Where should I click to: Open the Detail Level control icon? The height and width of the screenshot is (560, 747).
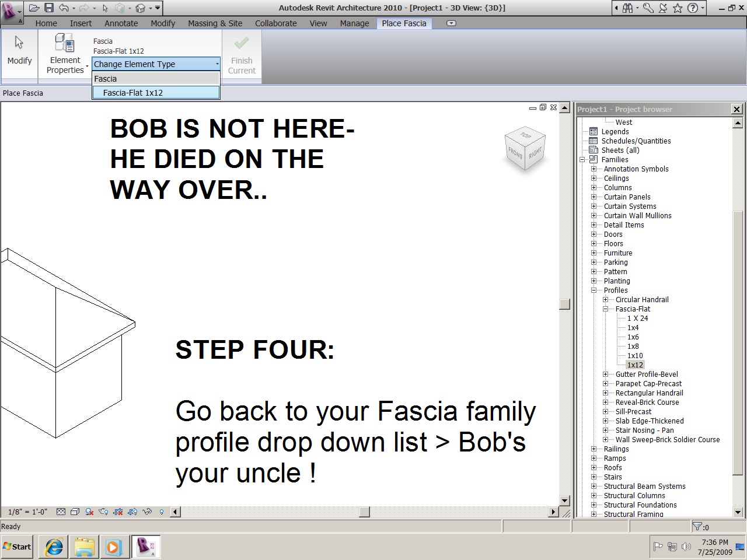pos(61,512)
